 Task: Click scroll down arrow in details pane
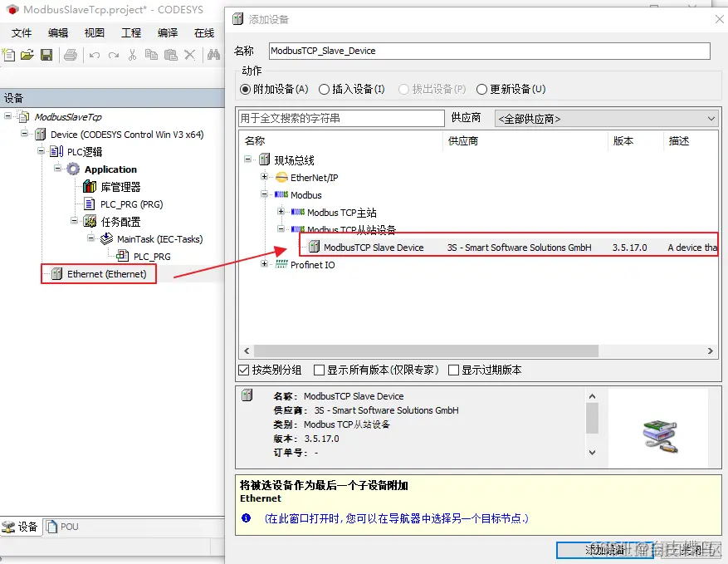click(x=592, y=452)
